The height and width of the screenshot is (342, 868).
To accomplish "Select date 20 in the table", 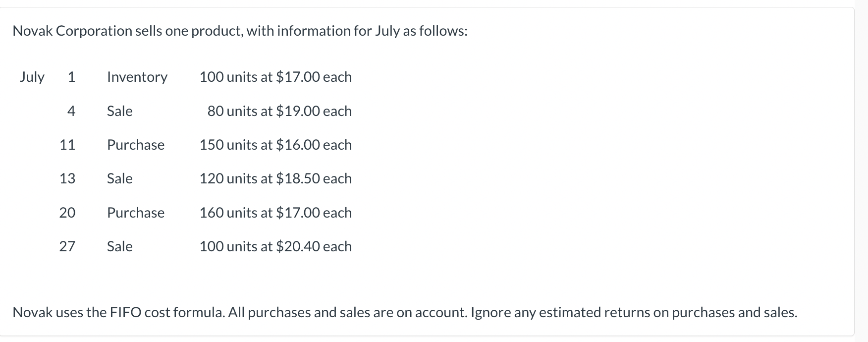I will (67, 213).
